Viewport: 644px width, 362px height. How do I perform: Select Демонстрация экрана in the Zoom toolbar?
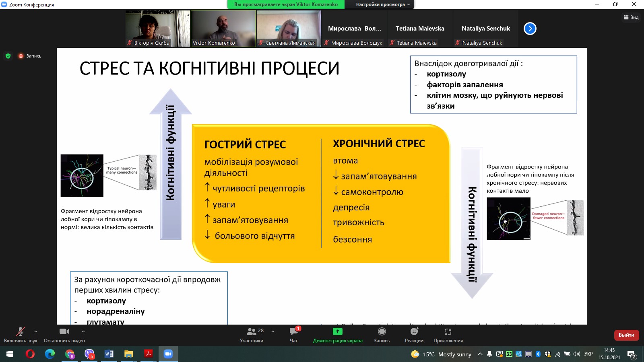(337, 335)
